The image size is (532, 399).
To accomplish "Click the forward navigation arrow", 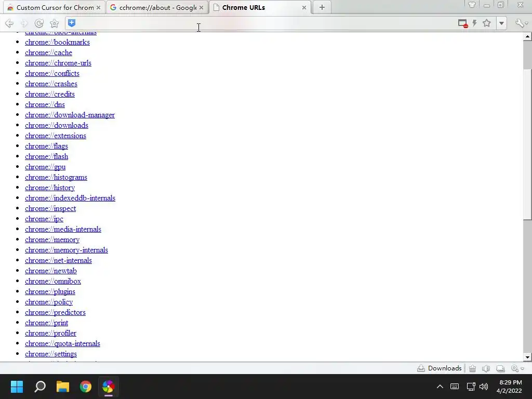I will 24,23.
